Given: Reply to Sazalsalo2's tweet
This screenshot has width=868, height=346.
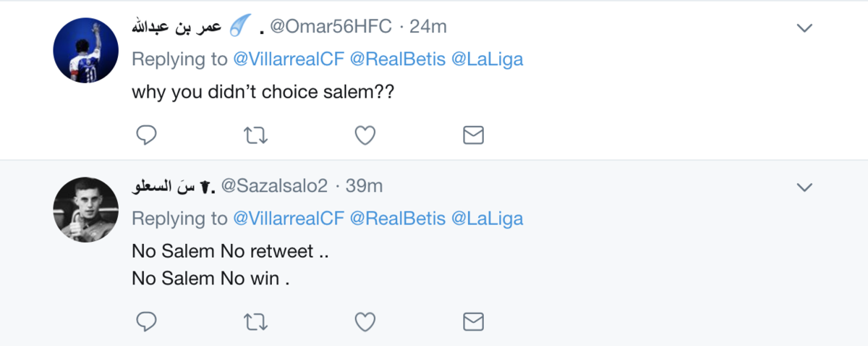Looking at the screenshot, I should (146, 321).
